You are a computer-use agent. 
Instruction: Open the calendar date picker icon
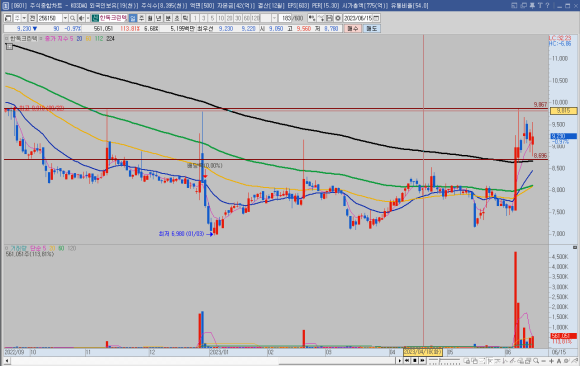[x=376, y=18]
